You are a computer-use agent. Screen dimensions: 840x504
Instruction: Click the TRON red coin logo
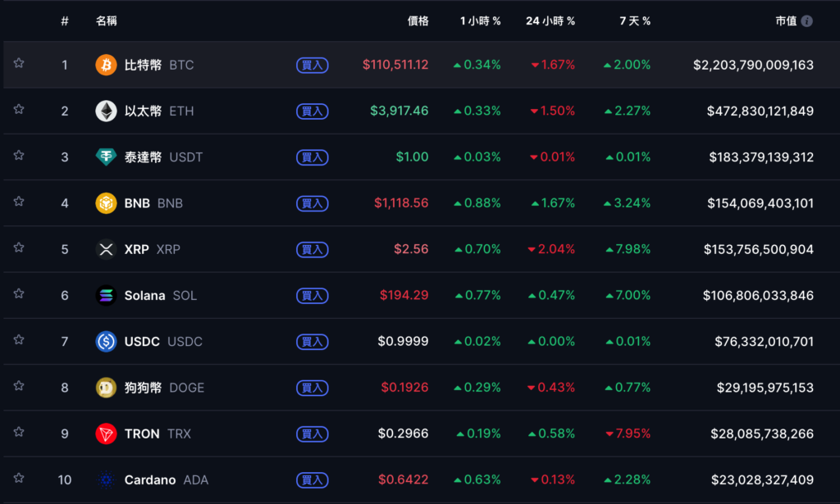[x=106, y=434]
